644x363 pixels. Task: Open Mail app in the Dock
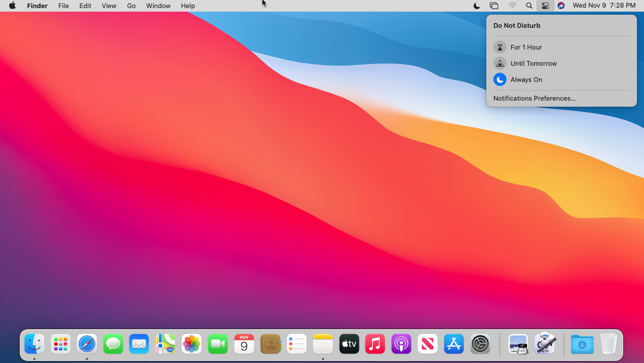point(139,344)
